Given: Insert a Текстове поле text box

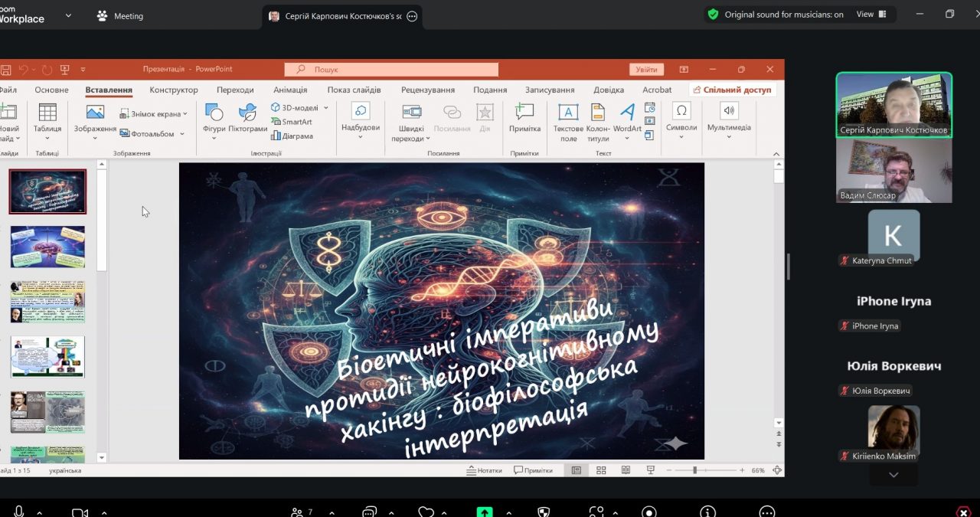Looking at the screenshot, I should pyautogui.click(x=568, y=121).
